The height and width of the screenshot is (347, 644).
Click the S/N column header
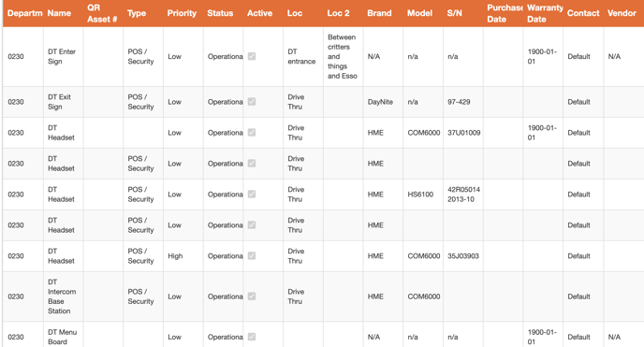click(x=454, y=13)
